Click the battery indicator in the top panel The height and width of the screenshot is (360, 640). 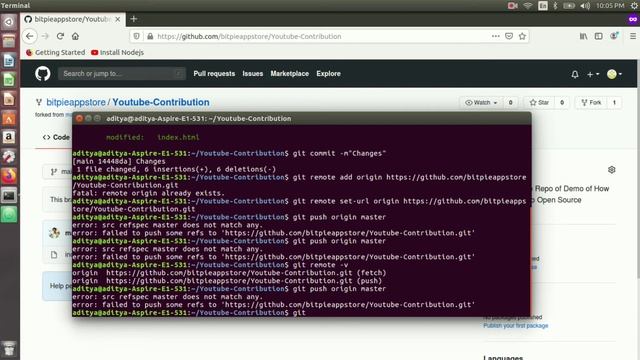click(569, 6)
